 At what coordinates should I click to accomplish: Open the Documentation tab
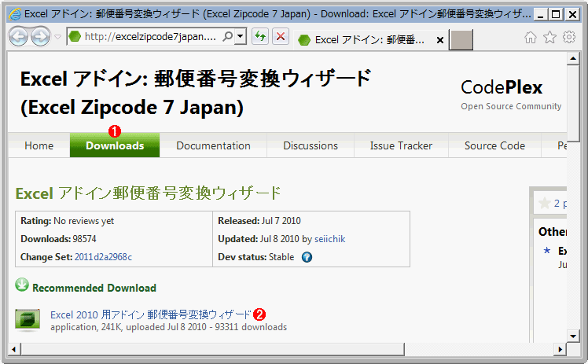213,145
